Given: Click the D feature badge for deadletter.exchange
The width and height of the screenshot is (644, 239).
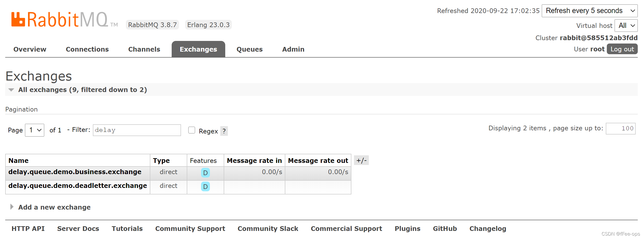Looking at the screenshot, I should tap(205, 187).
